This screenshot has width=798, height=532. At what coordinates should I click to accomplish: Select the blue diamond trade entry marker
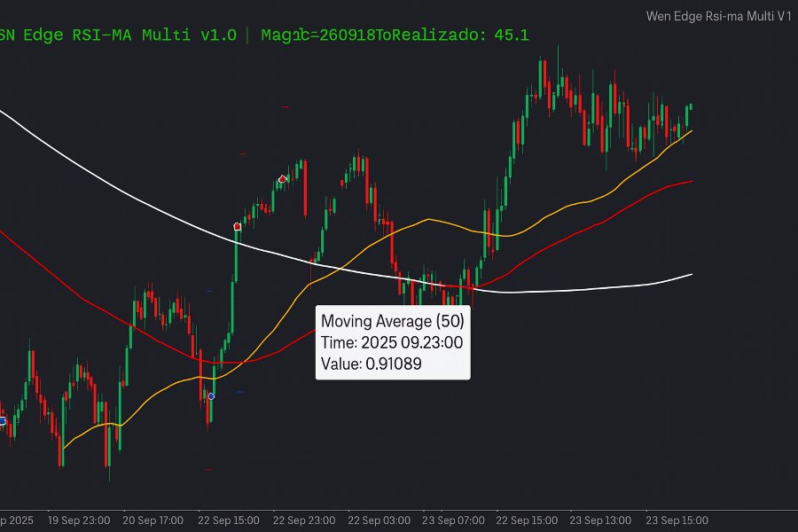click(x=211, y=396)
